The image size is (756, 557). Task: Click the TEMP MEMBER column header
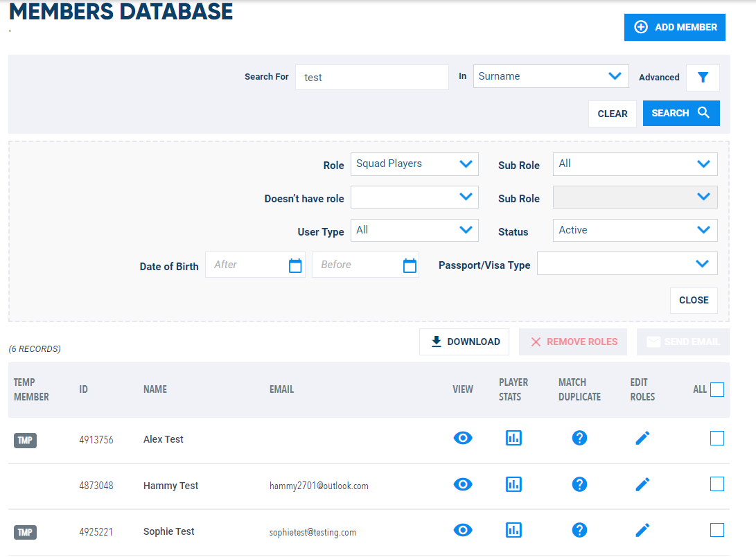click(x=31, y=389)
